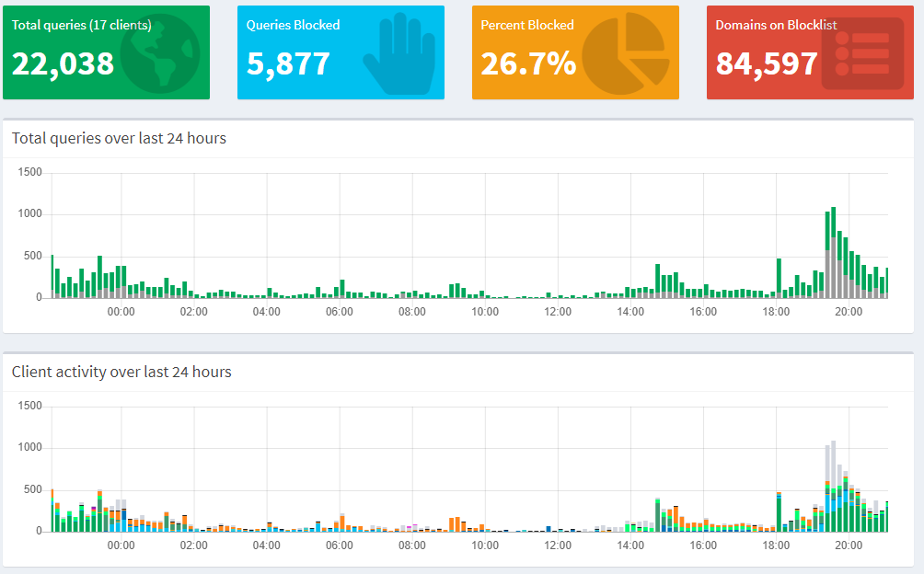Click "Client activity over last 24 hours" heading
924x574 pixels.
pyautogui.click(x=121, y=372)
